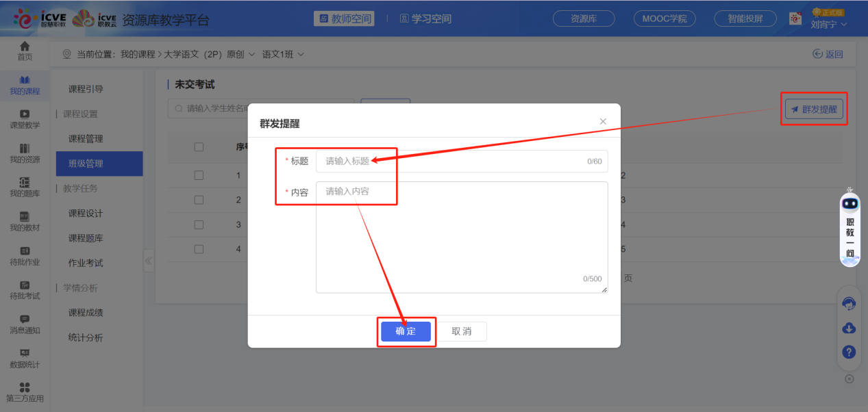The width and height of the screenshot is (868, 412).
Task: Expand the 语文1班 class dropdown
Action: [x=284, y=54]
